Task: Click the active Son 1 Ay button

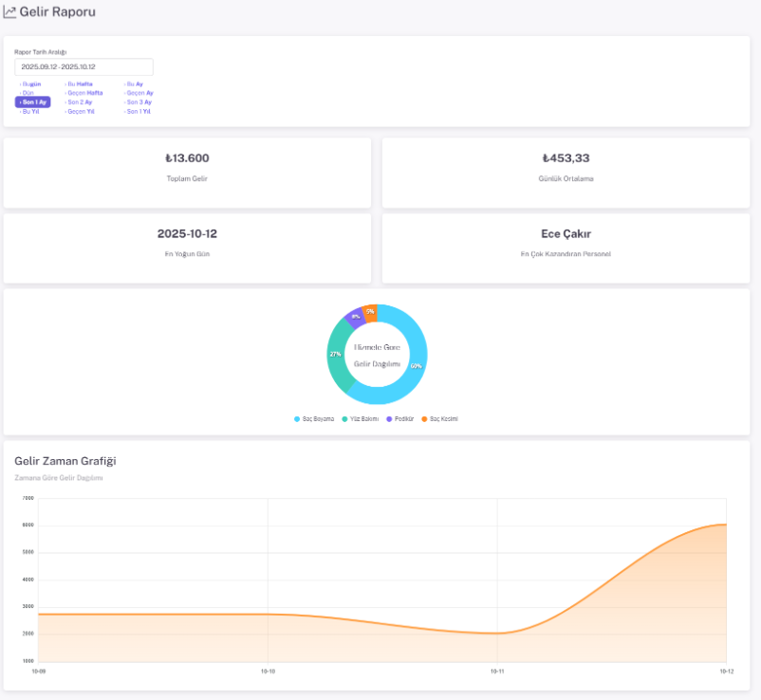Action: tap(33, 102)
